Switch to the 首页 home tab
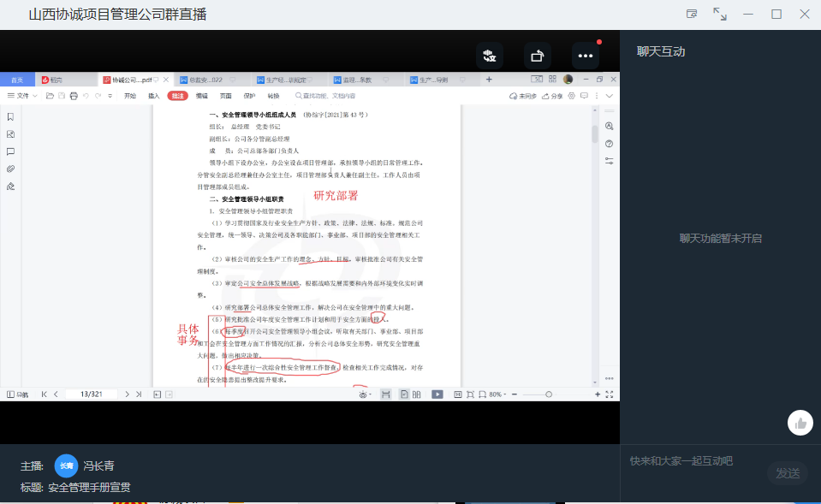The width and height of the screenshot is (821, 504). (17, 80)
